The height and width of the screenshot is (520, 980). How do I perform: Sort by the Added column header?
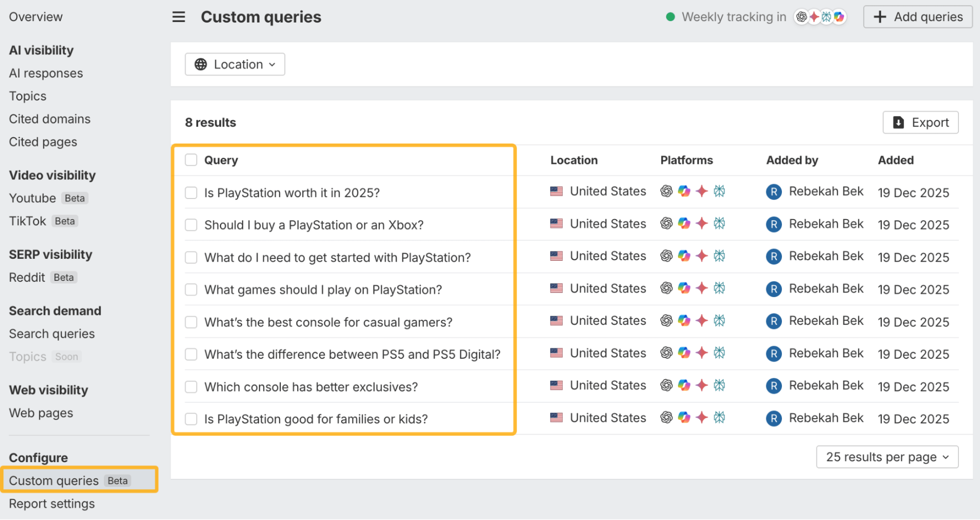(896, 160)
